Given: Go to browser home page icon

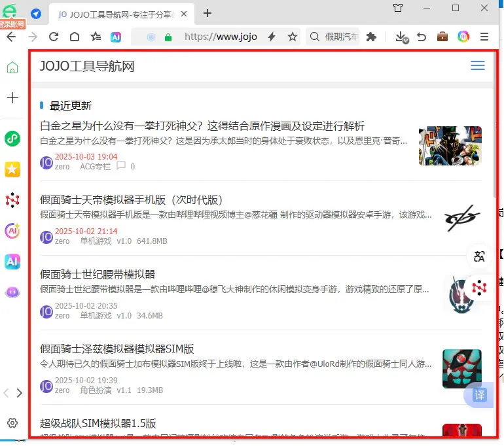Looking at the screenshot, I should (75, 37).
